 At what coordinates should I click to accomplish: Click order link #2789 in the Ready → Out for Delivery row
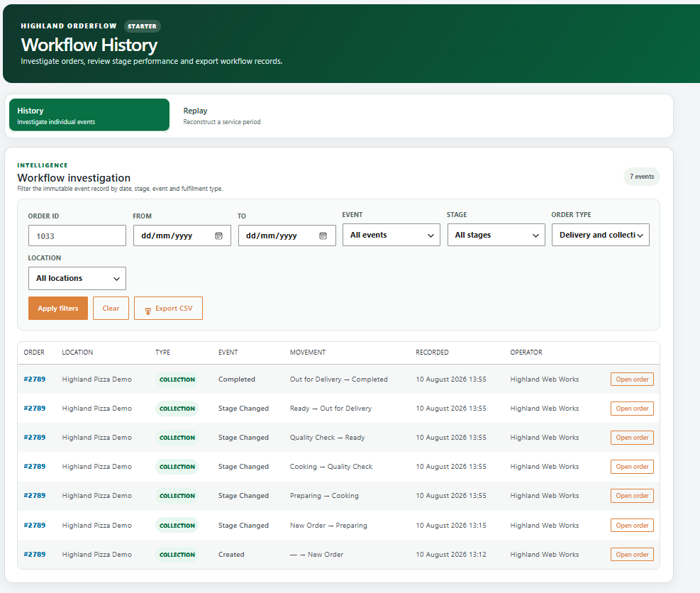pos(34,408)
